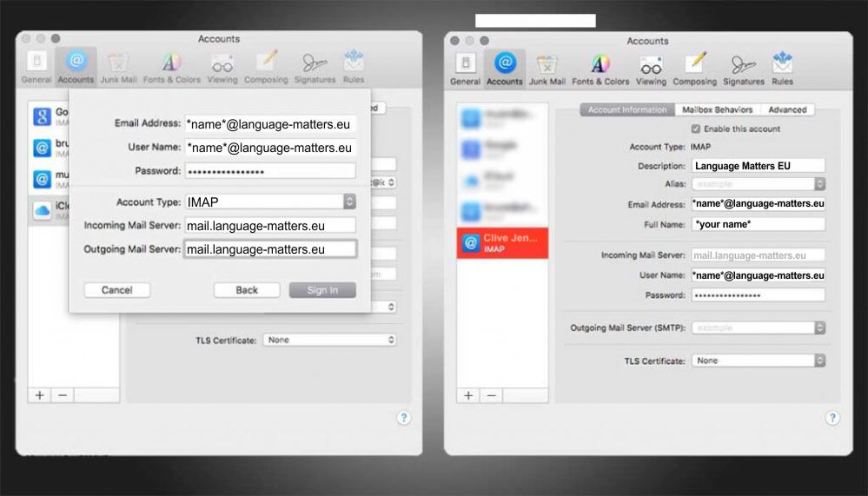This screenshot has width=868, height=496.
Task: Switch to the Mailbox Behaviors tab
Action: [717, 110]
